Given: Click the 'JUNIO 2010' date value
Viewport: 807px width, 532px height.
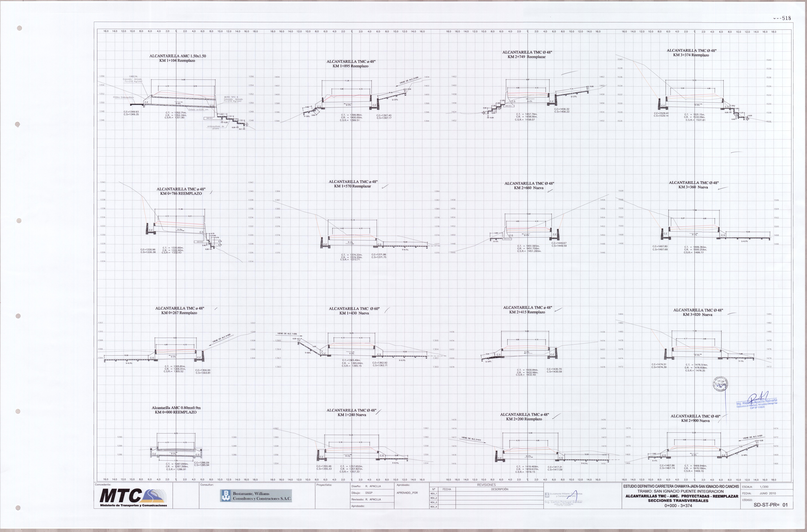Looking at the screenshot, I should 768,493.
